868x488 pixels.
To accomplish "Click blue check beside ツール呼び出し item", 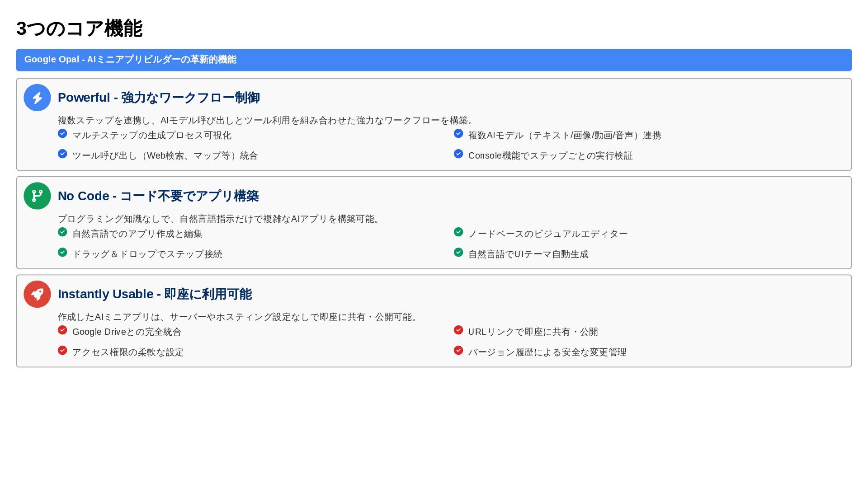I will (62, 154).
